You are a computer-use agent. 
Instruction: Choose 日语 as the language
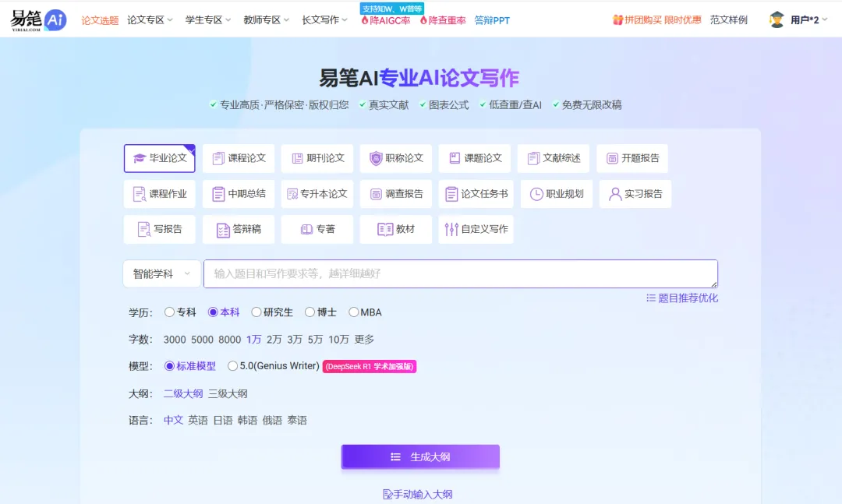(x=223, y=421)
